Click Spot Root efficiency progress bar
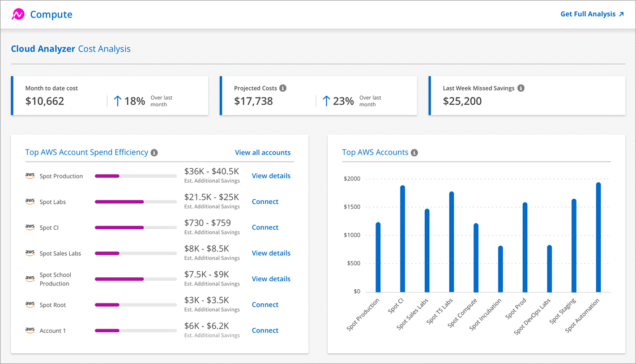Screen dimensions: 636x364 click(135, 305)
